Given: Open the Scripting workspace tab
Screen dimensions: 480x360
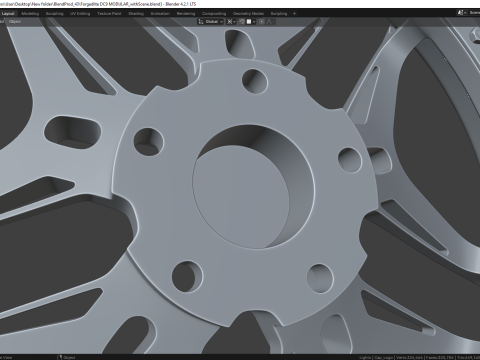Looking at the screenshot, I should tap(279, 14).
